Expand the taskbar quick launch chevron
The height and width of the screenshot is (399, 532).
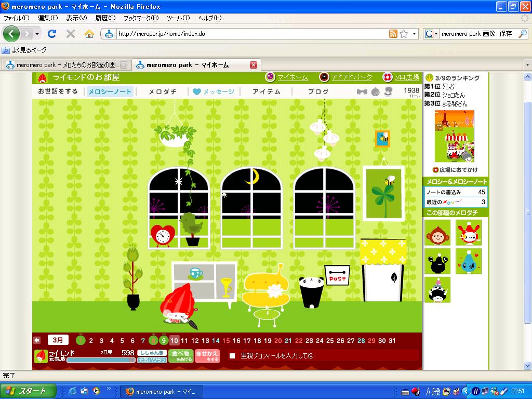(x=109, y=389)
